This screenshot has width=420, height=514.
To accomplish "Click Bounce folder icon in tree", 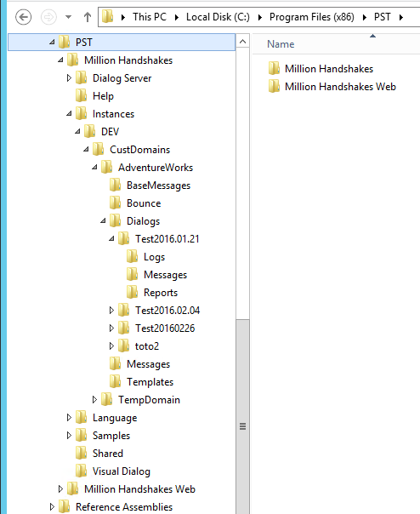I will click(x=116, y=203).
